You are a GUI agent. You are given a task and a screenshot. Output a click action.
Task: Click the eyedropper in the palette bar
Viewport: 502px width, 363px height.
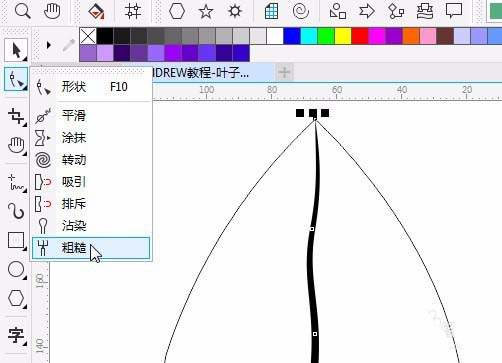point(68,45)
